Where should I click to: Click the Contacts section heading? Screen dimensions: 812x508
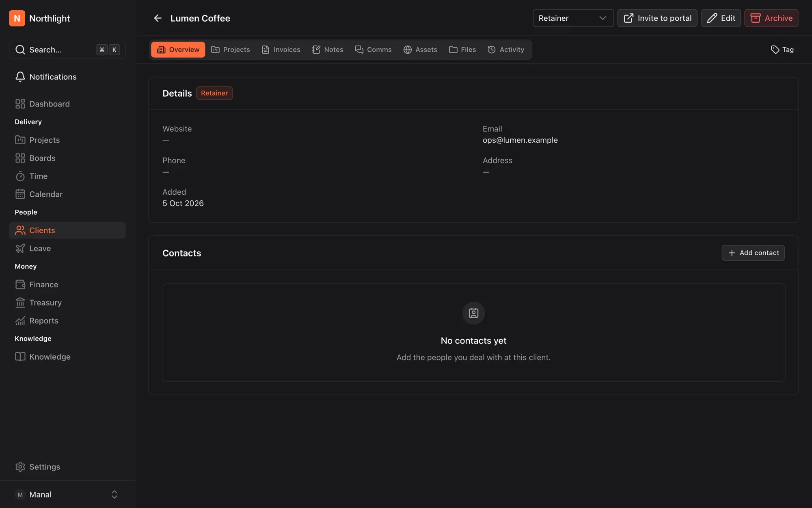tap(181, 253)
